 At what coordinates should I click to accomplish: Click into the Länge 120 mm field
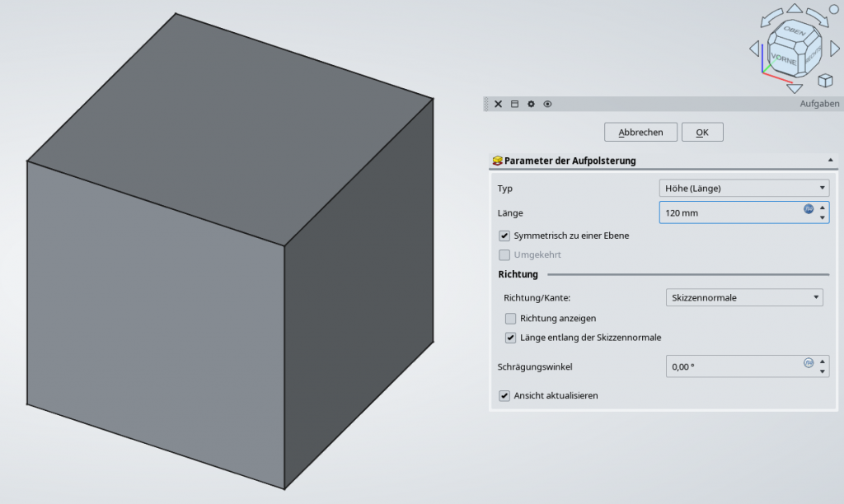[x=725, y=213]
